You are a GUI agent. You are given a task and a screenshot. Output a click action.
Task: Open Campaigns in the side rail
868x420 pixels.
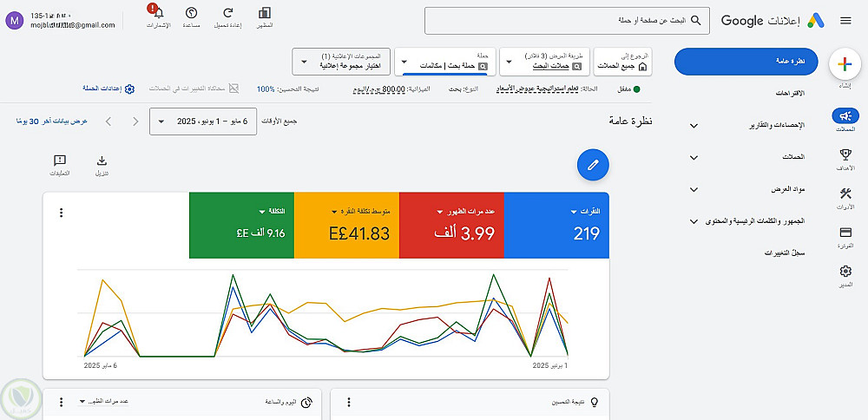click(845, 120)
